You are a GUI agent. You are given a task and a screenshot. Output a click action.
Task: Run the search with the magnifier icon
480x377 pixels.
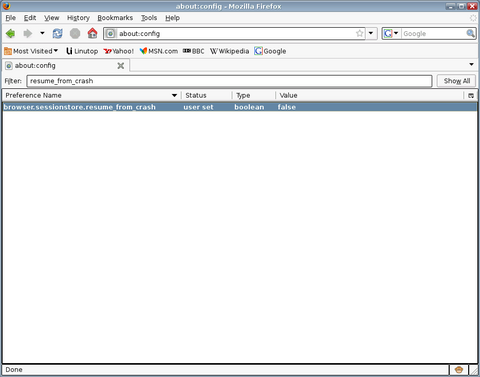pos(470,33)
